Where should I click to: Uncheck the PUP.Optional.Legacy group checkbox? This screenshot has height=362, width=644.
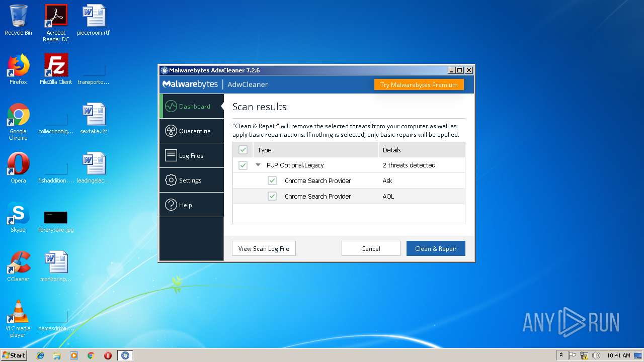click(x=243, y=165)
